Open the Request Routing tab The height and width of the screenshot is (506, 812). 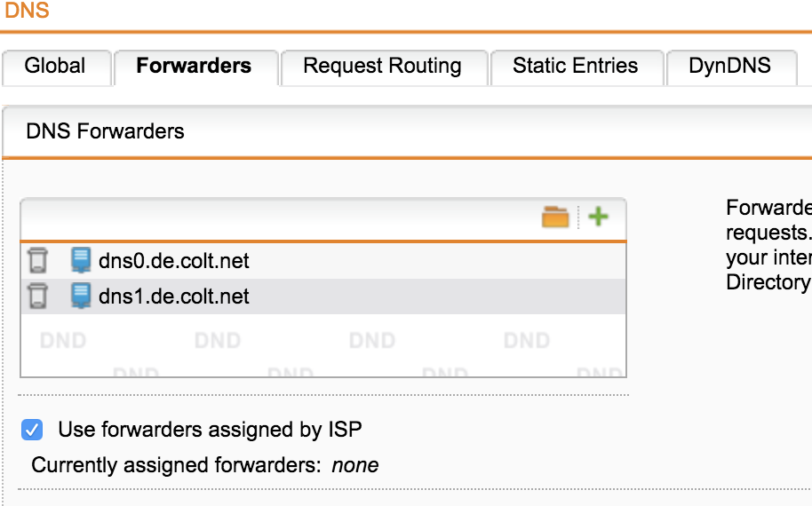pos(382,67)
